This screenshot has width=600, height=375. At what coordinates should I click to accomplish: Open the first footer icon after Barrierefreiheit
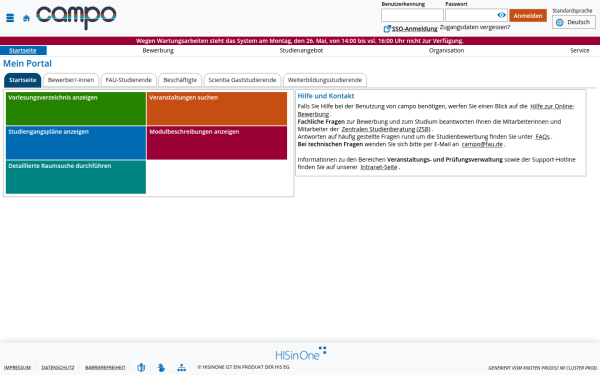tap(141, 367)
